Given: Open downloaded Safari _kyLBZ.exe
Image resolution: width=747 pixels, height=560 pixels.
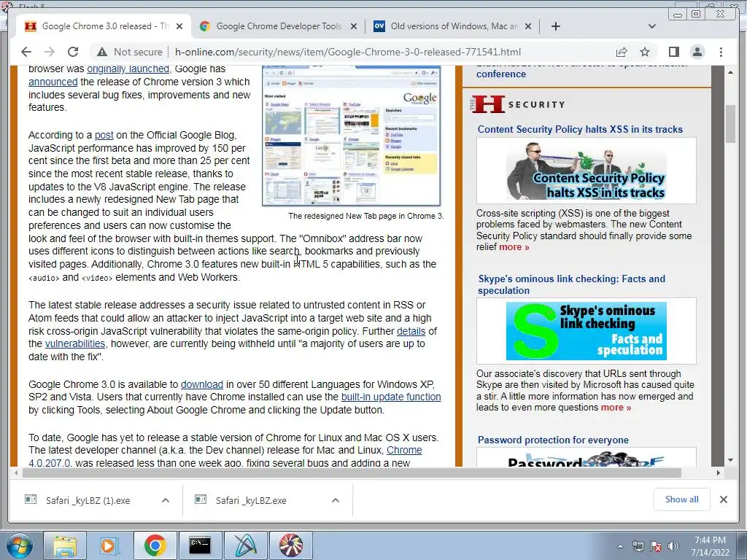Looking at the screenshot, I should pos(251,500).
